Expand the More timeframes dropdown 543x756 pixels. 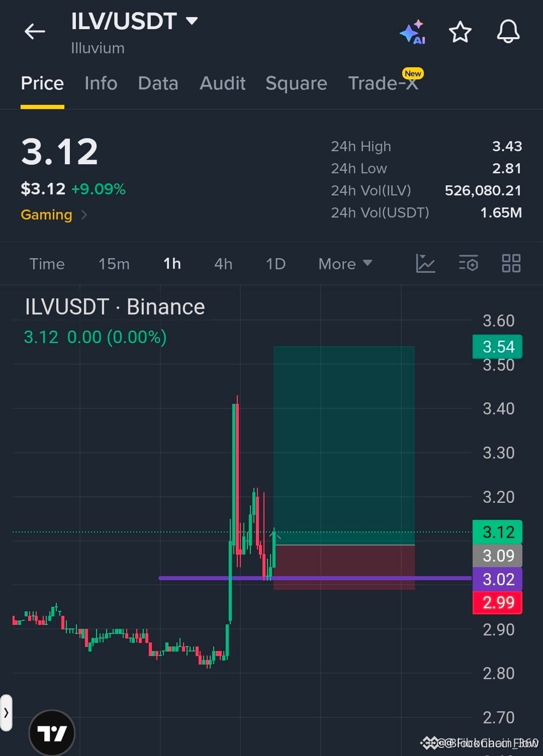(345, 264)
